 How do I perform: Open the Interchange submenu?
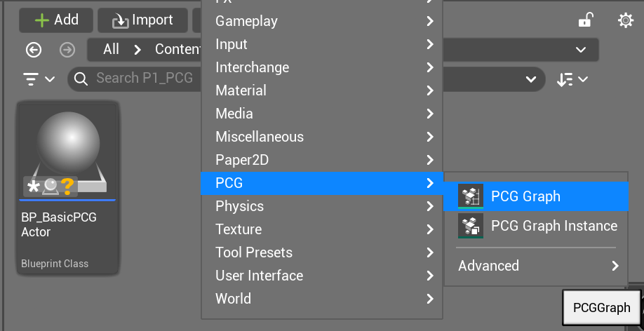pos(321,67)
